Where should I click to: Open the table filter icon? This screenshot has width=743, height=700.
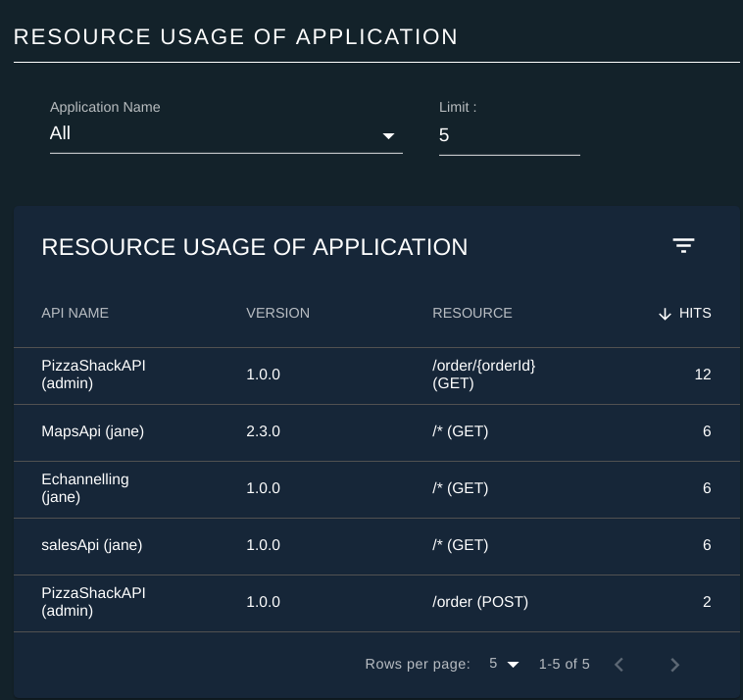pyautogui.click(x=683, y=245)
